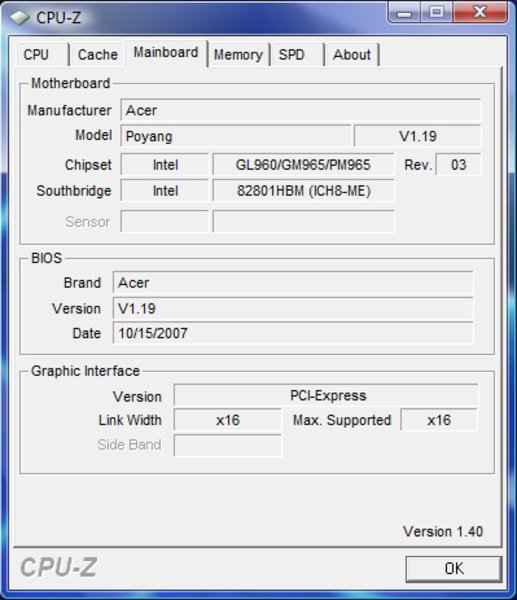Image resolution: width=517 pixels, height=600 pixels.
Task: Switch to the CPU tab
Action: [x=42, y=55]
